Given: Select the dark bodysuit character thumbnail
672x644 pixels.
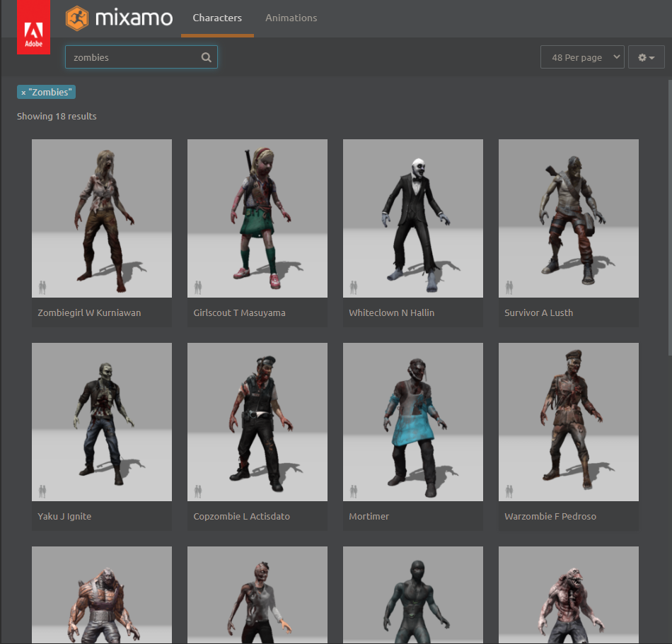Looking at the screenshot, I should [412, 595].
